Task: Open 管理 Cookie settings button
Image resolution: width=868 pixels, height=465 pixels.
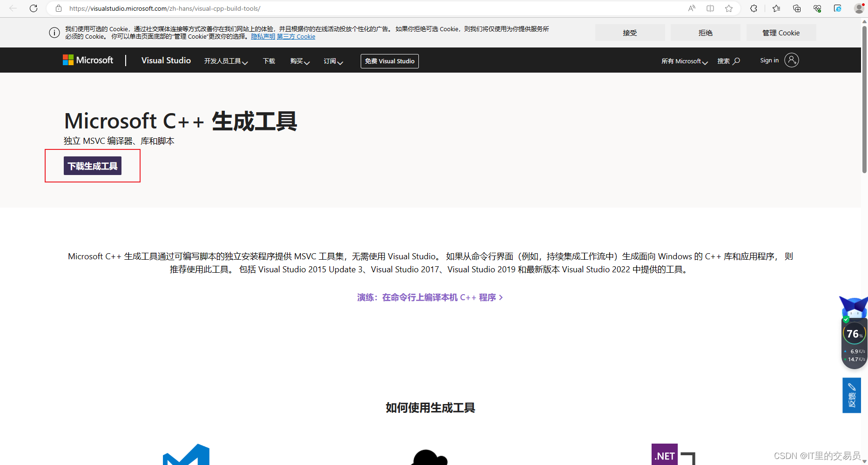Action: coord(781,33)
